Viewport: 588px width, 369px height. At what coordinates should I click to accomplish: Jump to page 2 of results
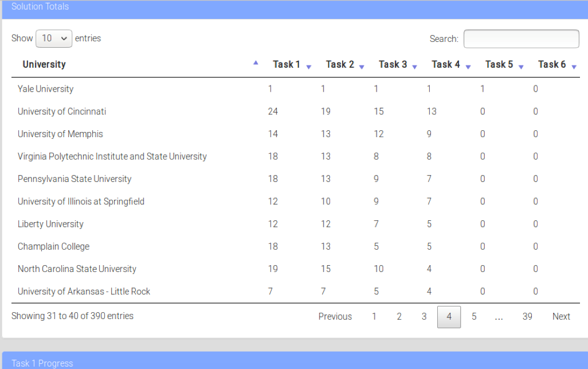point(399,317)
